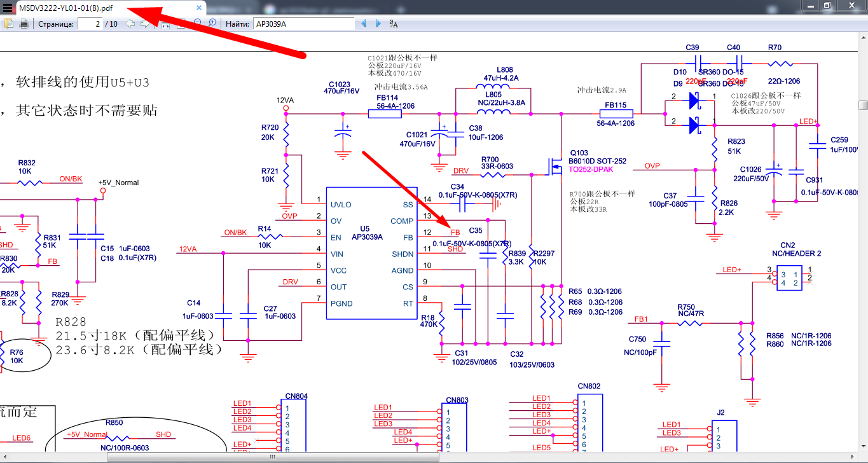Go to the previous page arrow

[x=130, y=24]
